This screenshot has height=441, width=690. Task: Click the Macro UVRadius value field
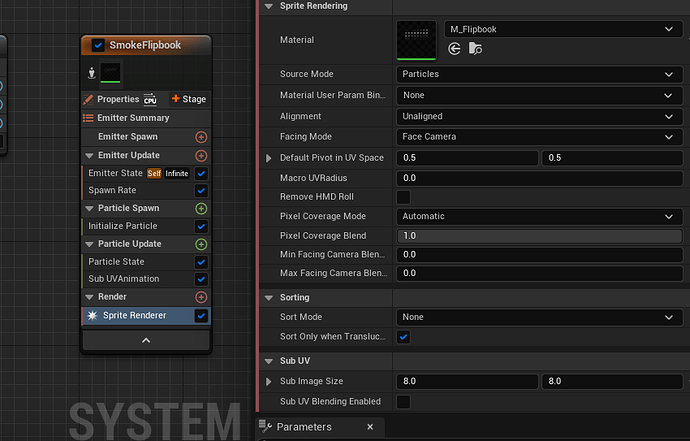(x=540, y=178)
